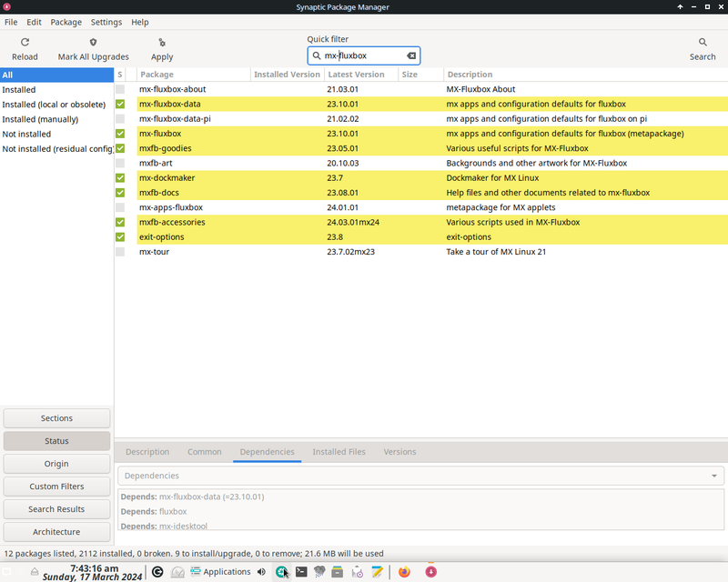Click the Custom Filters button

56,487
